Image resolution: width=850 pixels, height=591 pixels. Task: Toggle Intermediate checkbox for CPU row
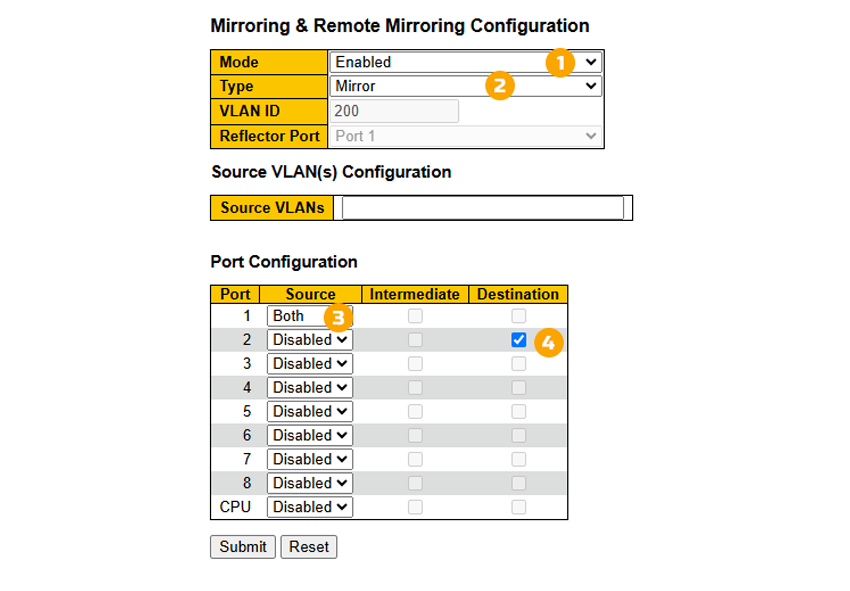(x=415, y=507)
